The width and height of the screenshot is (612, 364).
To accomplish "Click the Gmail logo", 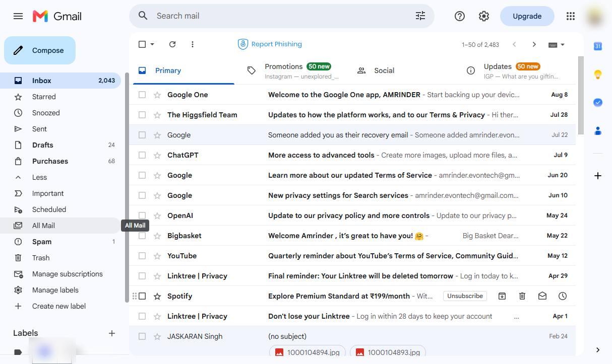I will click(57, 16).
